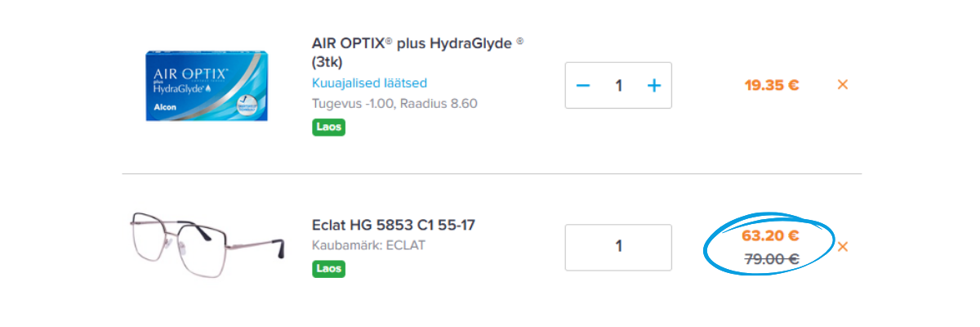Image resolution: width=980 pixels, height=327 pixels.
Task: Select the discounted 63.20 € price
Action: pyautogui.click(x=769, y=236)
